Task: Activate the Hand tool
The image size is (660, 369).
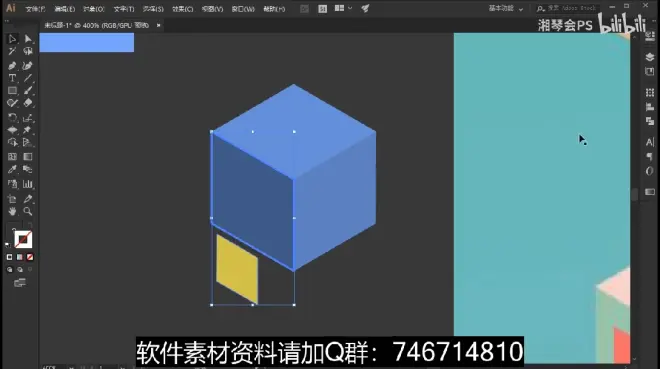Action: click(x=12, y=211)
